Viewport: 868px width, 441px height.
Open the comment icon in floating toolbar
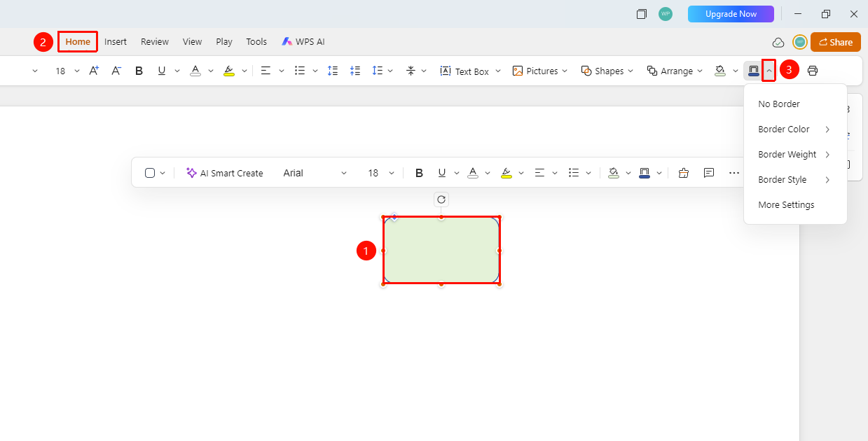(709, 173)
